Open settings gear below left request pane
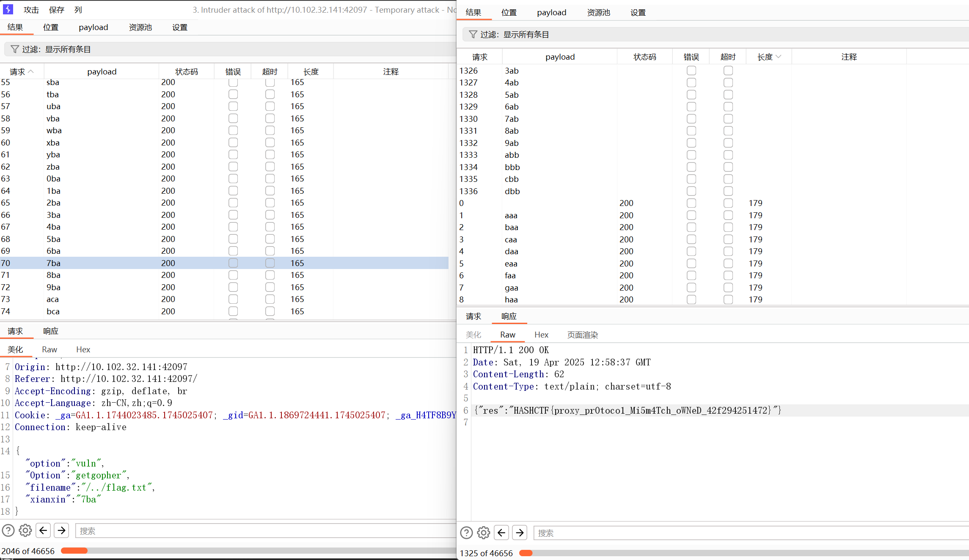Image resolution: width=969 pixels, height=560 pixels. click(25, 530)
